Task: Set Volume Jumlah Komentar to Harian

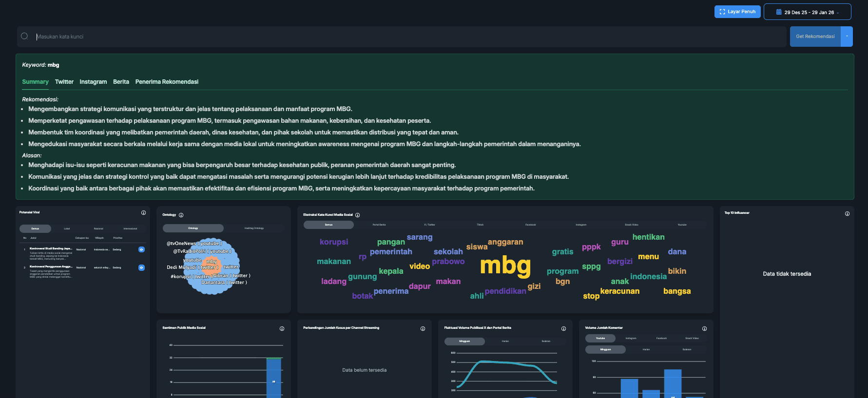Action: coord(646,349)
